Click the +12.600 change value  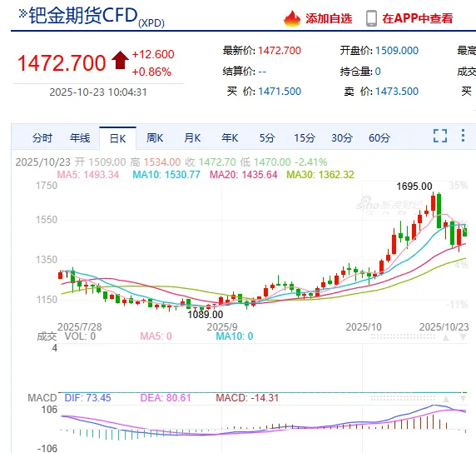coord(153,54)
